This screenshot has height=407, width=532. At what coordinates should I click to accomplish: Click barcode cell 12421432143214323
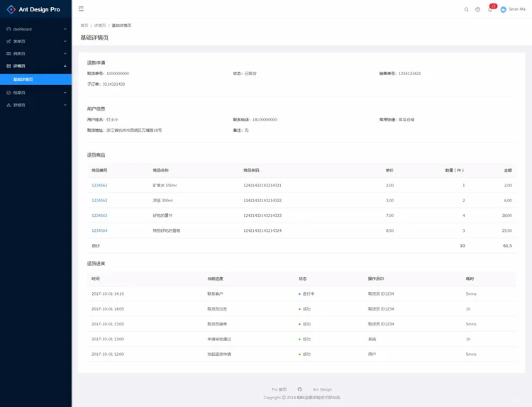262,216
